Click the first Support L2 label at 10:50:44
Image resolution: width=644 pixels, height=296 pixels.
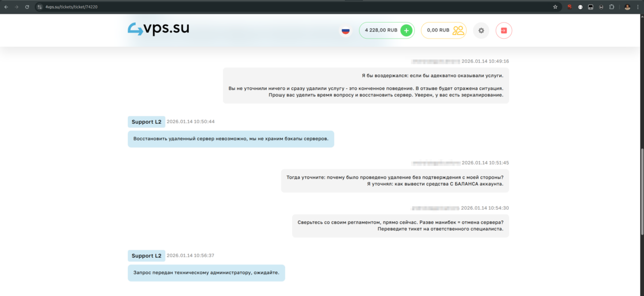click(x=147, y=122)
